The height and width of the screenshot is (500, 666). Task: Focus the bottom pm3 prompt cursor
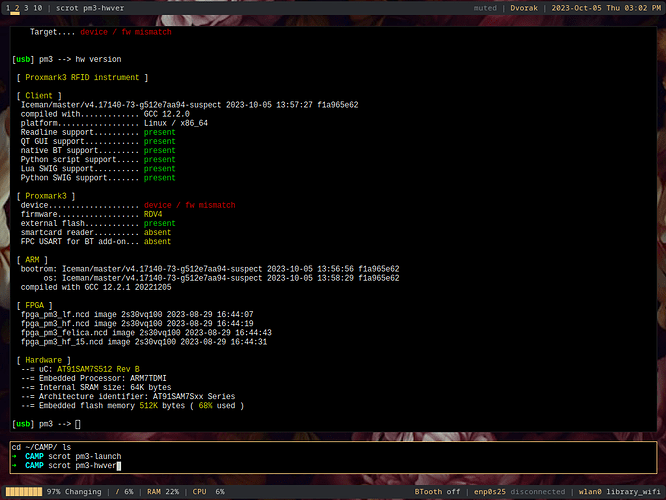[x=78, y=424]
